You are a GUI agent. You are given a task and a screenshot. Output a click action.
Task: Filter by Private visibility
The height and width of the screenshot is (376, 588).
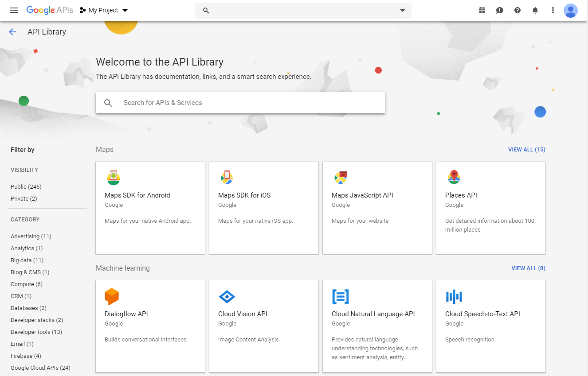click(x=23, y=198)
